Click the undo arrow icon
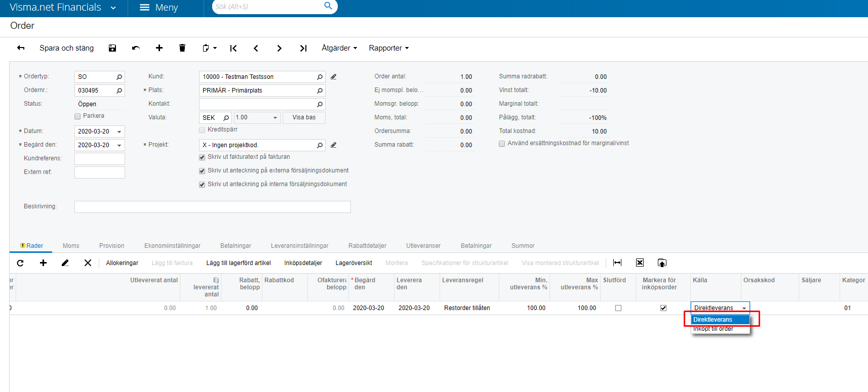The image size is (868, 392). (x=136, y=48)
